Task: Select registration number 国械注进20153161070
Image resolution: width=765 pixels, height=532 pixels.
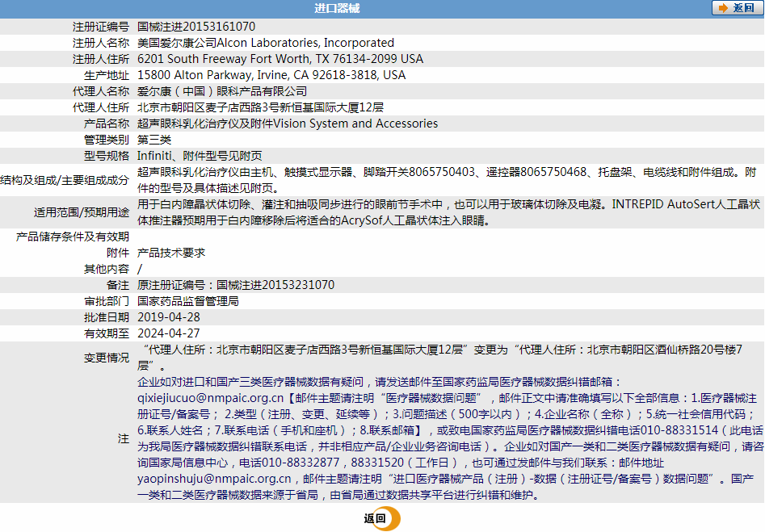Action: click(x=196, y=27)
